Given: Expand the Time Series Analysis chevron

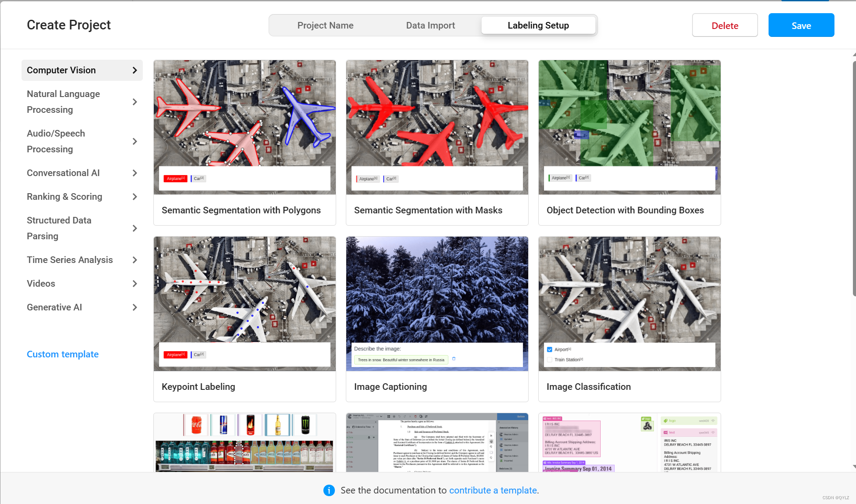Looking at the screenshot, I should pyautogui.click(x=135, y=260).
